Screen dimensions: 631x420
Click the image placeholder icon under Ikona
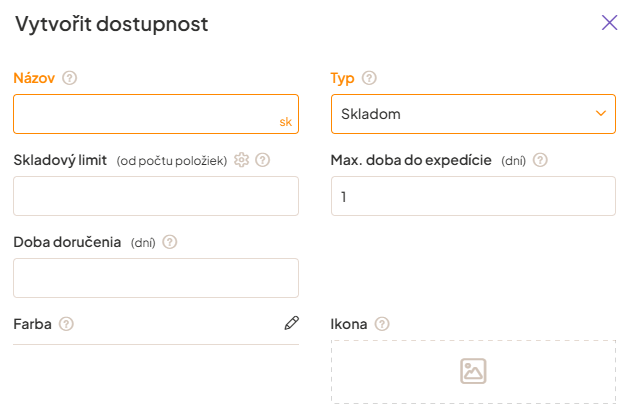tap(473, 371)
